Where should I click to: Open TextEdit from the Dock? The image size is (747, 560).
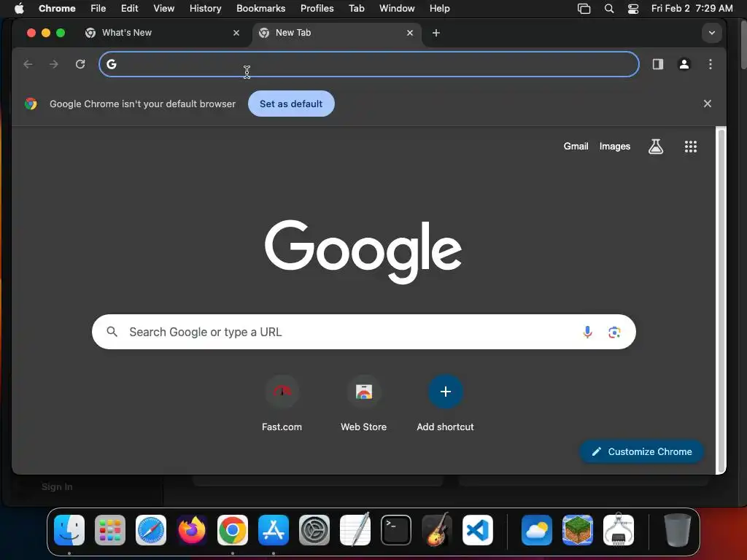click(x=355, y=530)
